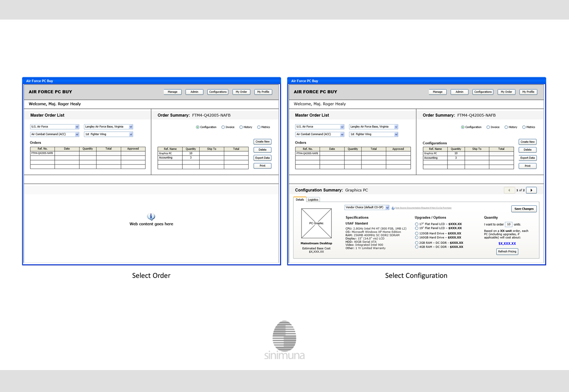Choose Invoice radio in the Select Configuration mockup

pos(488,127)
